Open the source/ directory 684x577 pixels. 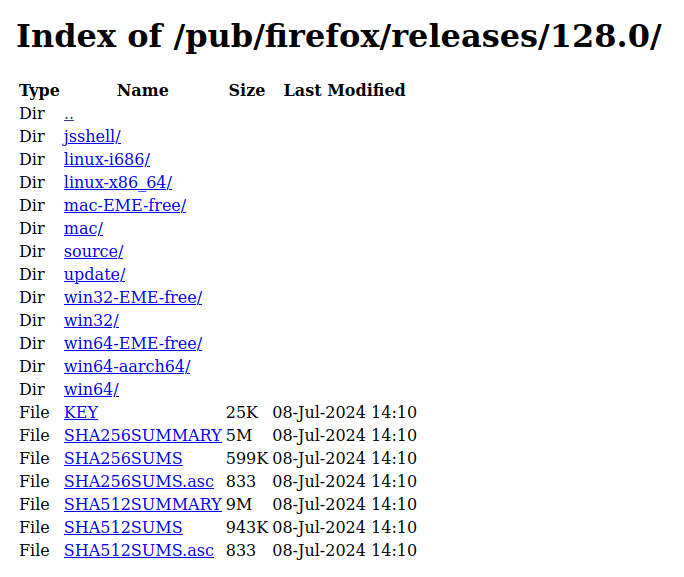(93, 252)
